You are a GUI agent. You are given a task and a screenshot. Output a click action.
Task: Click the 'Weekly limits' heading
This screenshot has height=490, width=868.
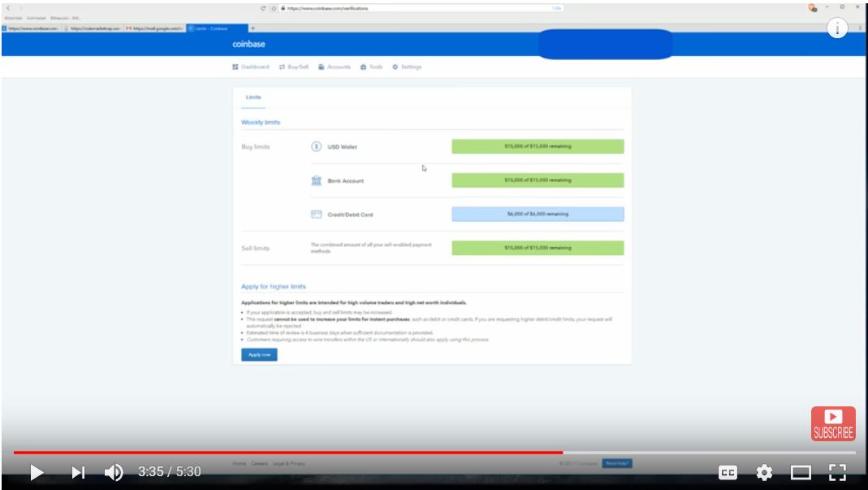pos(261,122)
